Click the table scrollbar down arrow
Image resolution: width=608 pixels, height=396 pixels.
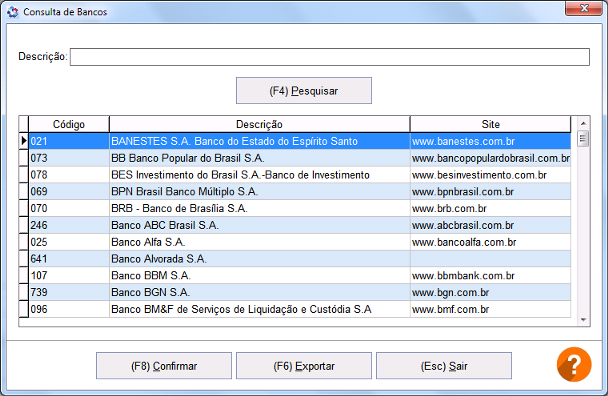tap(583, 320)
